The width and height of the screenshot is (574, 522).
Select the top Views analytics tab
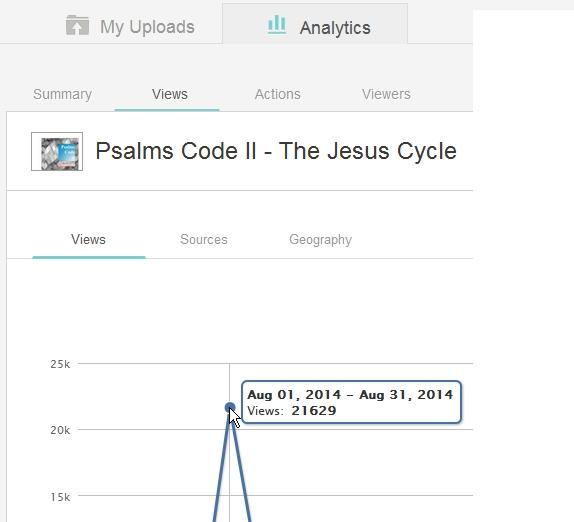pyautogui.click(x=169, y=94)
